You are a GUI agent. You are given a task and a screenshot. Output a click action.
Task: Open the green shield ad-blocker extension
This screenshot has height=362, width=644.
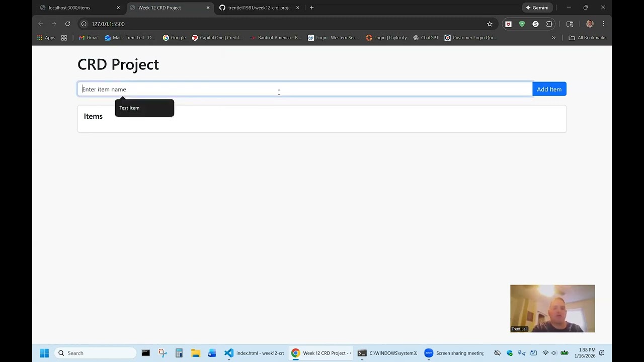pyautogui.click(x=522, y=24)
